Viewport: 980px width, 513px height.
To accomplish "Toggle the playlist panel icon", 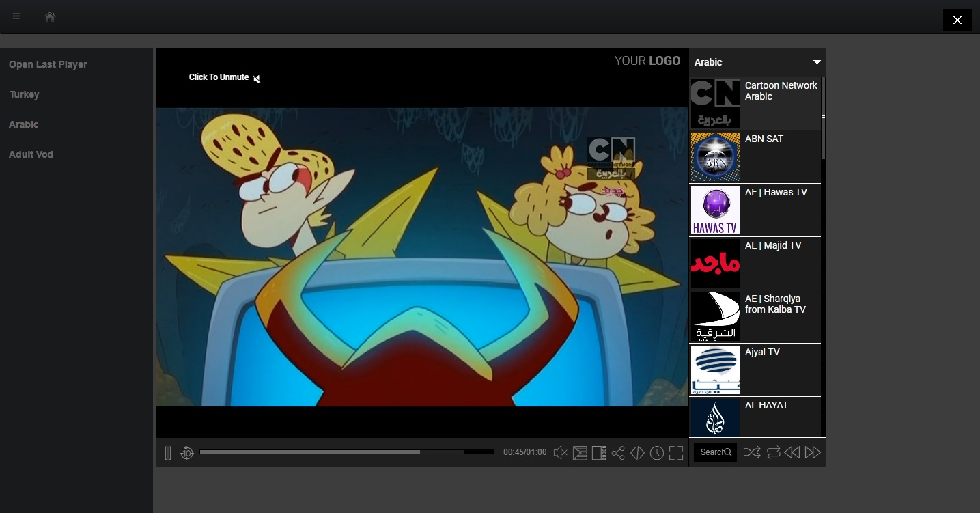I will (599, 453).
